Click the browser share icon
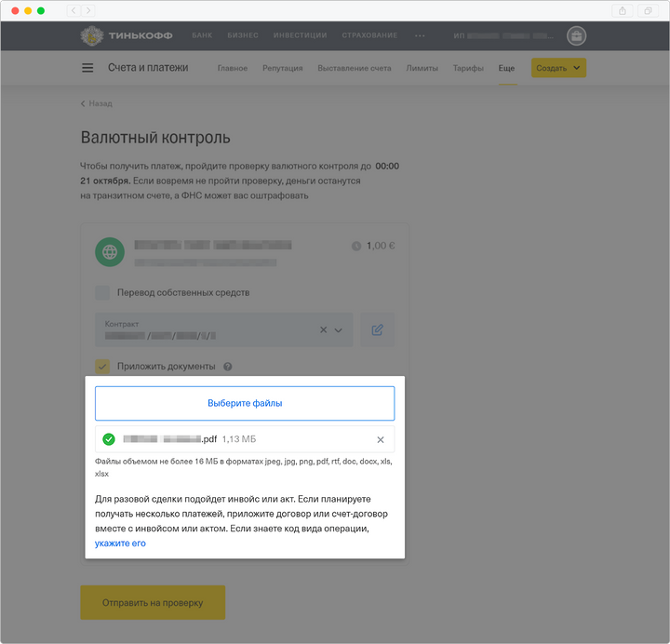 click(x=622, y=10)
